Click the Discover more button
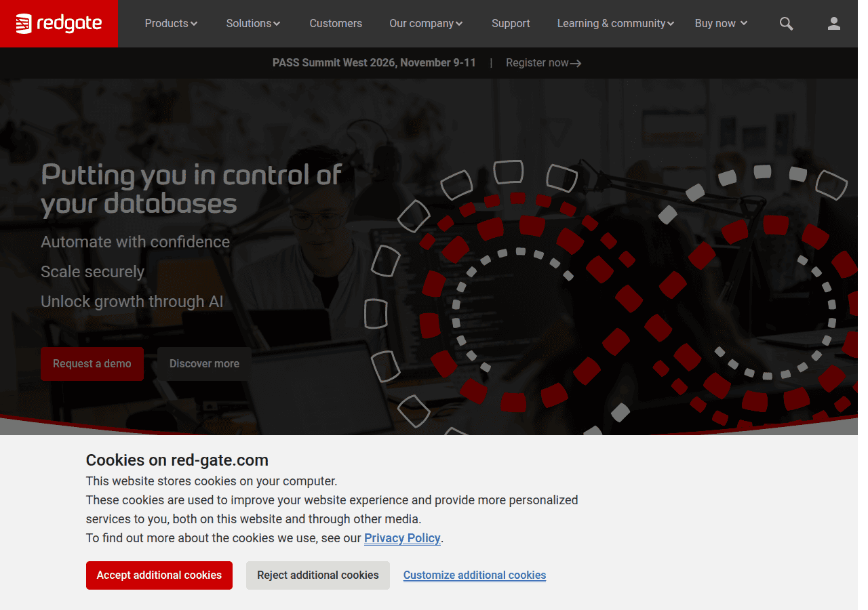The height and width of the screenshot is (610, 868). click(204, 364)
